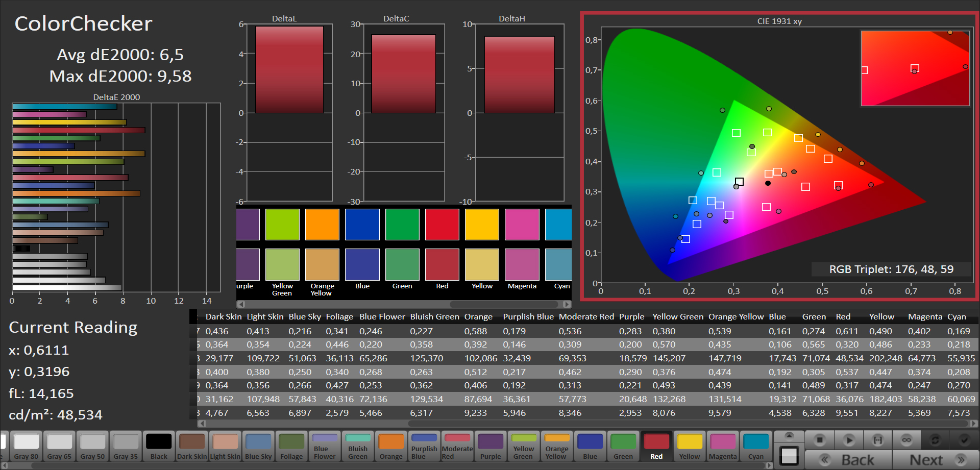The width and height of the screenshot is (980, 470).
Task: Click the DeltaH bar chart
Action: click(x=520, y=113)
